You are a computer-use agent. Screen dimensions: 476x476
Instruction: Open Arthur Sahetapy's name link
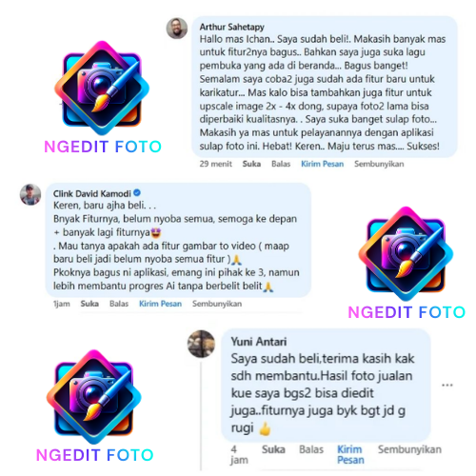pos(232,27)
